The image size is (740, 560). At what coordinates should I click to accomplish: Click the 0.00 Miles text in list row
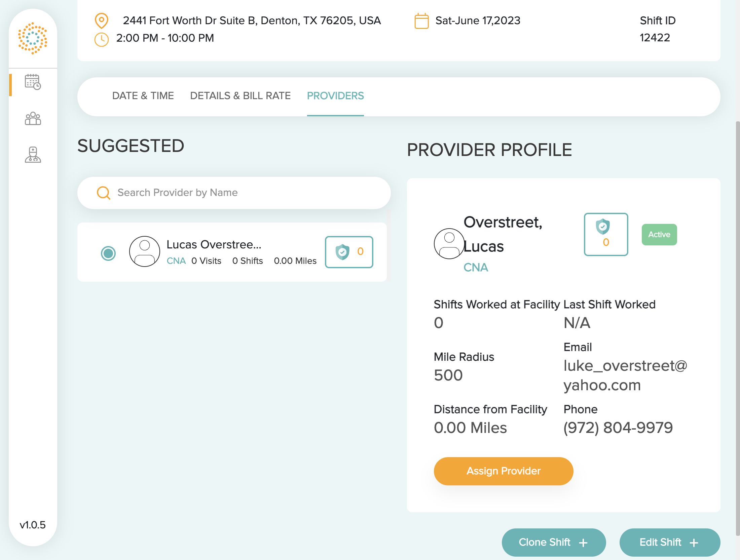coord(295,261)
